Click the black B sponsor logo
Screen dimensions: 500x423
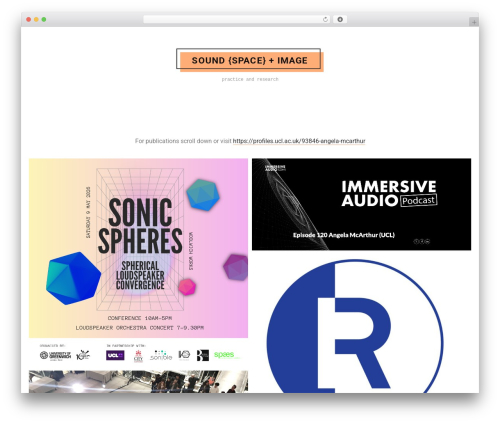(x=203, y=355)
